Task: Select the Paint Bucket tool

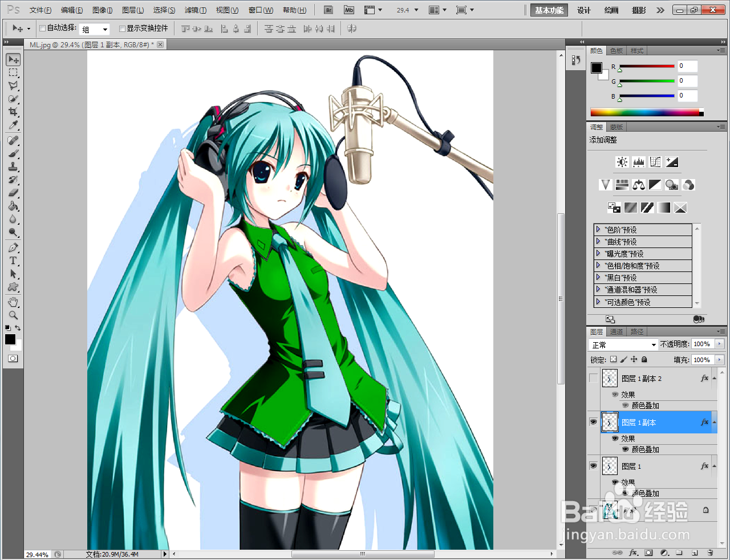Action: [x=13, y=206]
